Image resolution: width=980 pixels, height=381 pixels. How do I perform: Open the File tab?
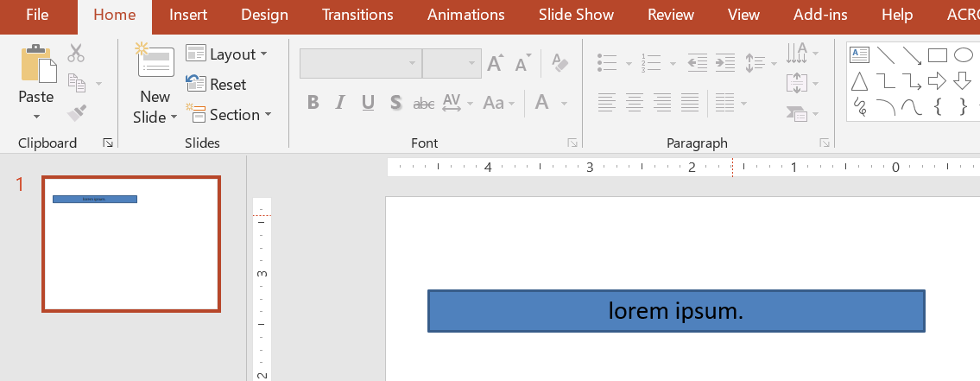(x=37, y=15)
